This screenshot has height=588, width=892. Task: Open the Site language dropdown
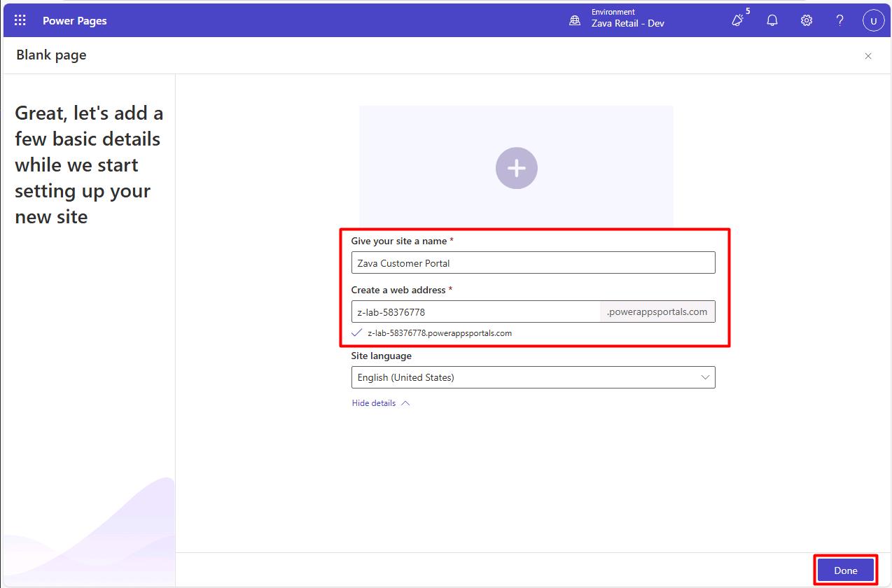click(x=533, y=377)
